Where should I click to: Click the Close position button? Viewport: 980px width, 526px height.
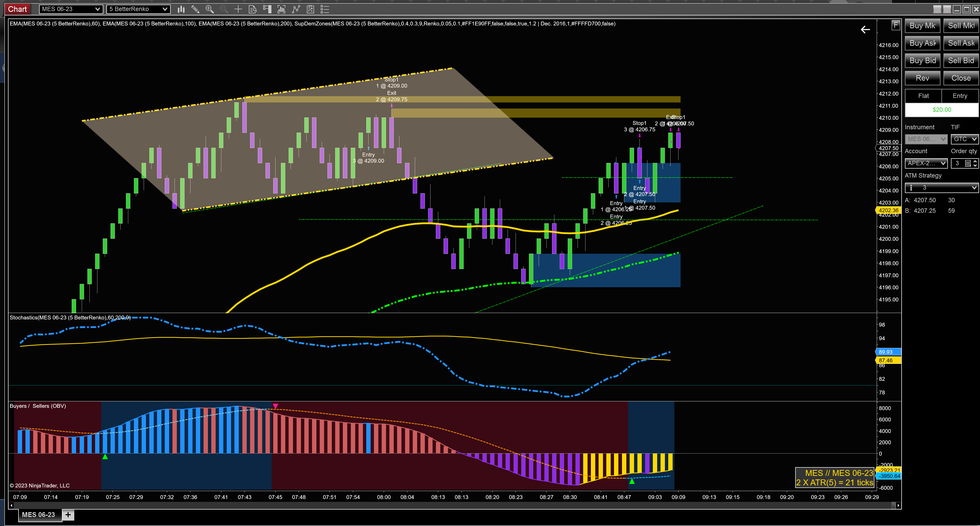point(961,78)
